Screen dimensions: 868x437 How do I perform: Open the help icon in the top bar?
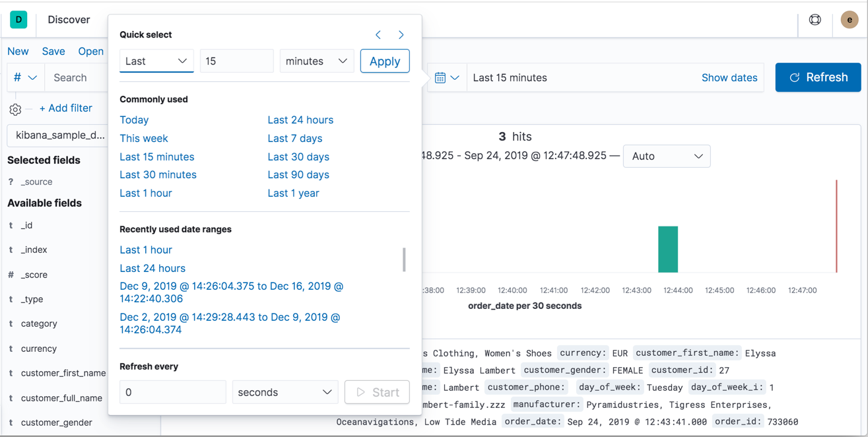[815, 20]
